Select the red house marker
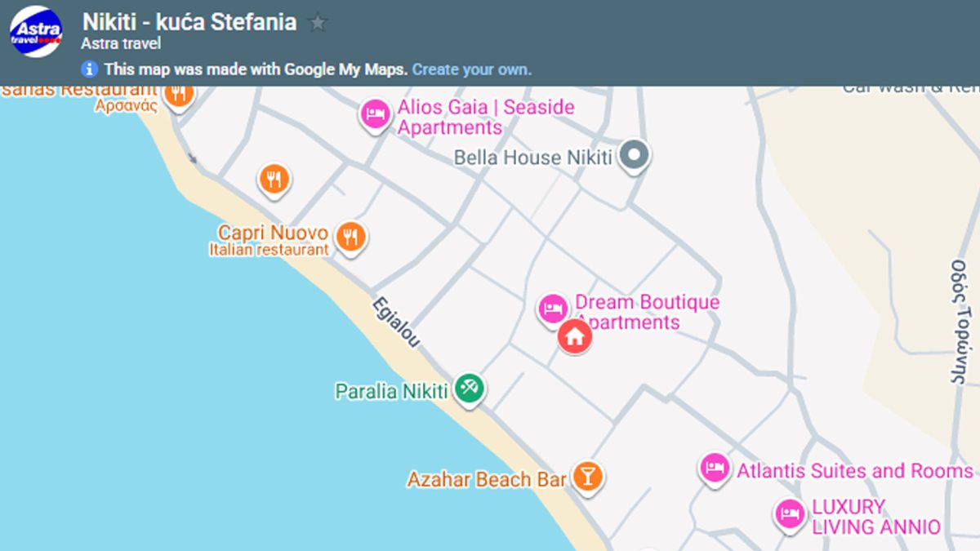Image resolution: width=980 pixels, height=551 pixels. pyautogui.click(x=575, y=335)
